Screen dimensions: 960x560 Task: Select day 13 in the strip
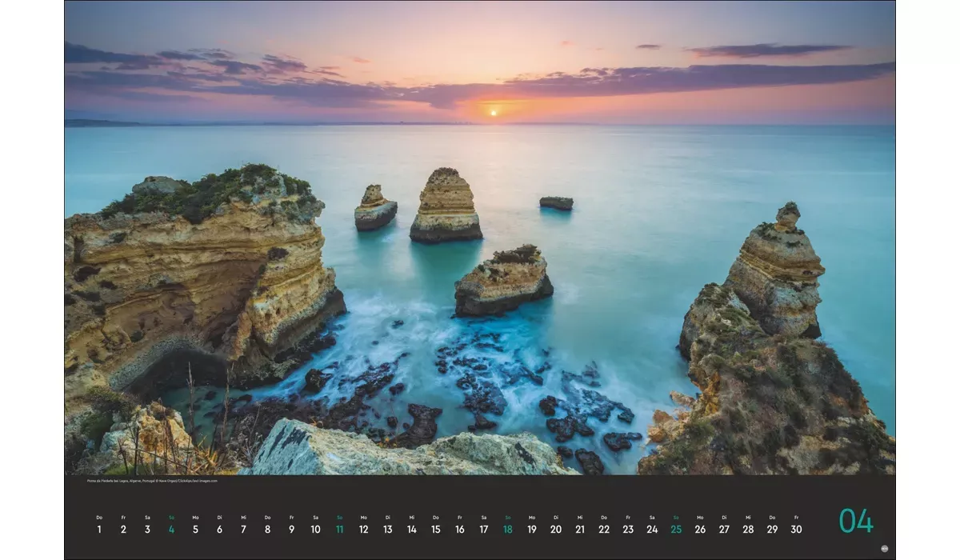[387, 529]
